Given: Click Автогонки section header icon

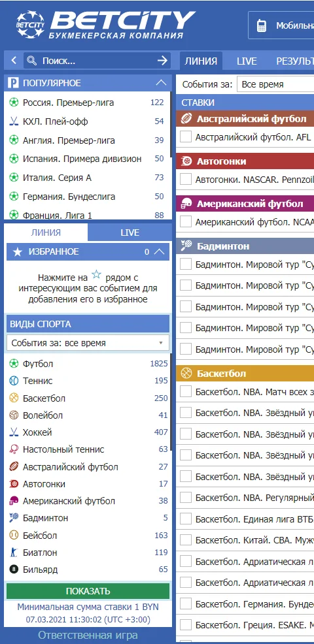Looking at the screenshot, I should (186, 161).
